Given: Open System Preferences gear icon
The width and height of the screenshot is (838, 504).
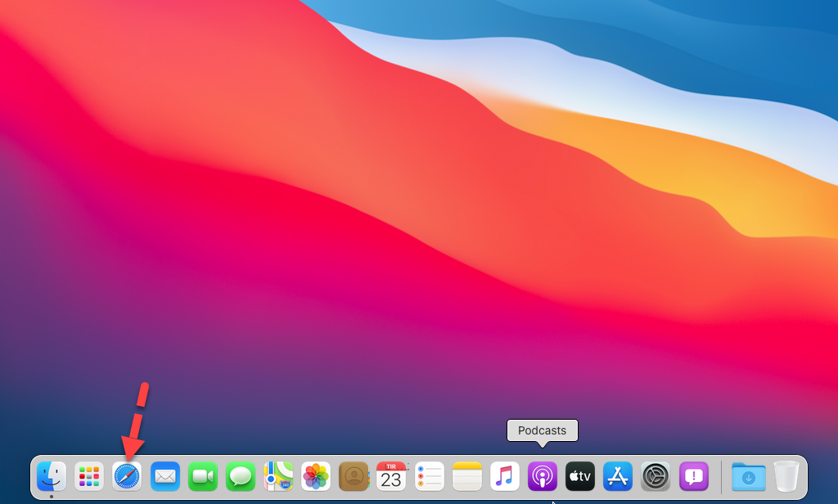Looking at the screenshot, I should point(656,475).
